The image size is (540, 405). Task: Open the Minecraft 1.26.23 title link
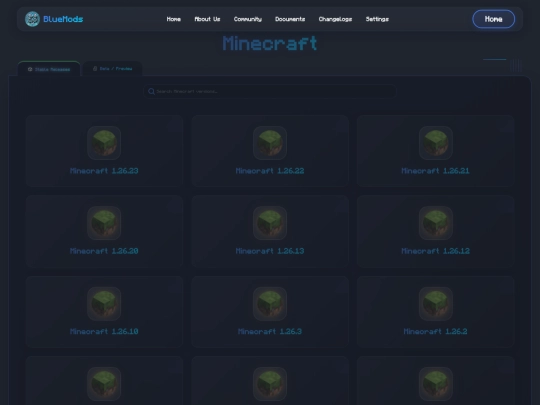(x=104, y=171)
